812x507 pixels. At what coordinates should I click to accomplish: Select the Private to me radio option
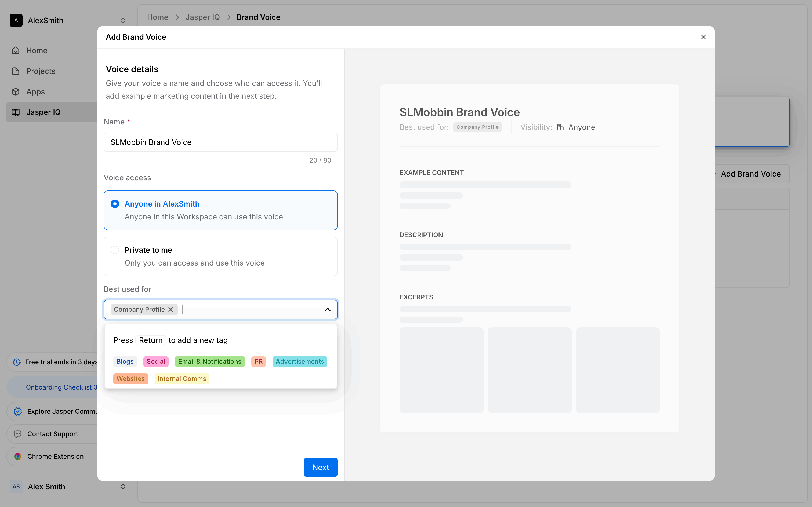[x=115, y=250]
